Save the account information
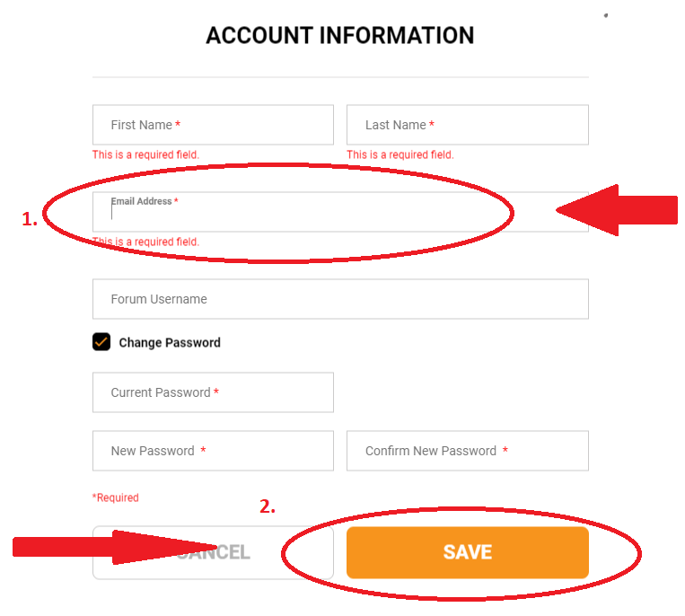Viewport: 685px width, 616px height. [x=468, y=552]
